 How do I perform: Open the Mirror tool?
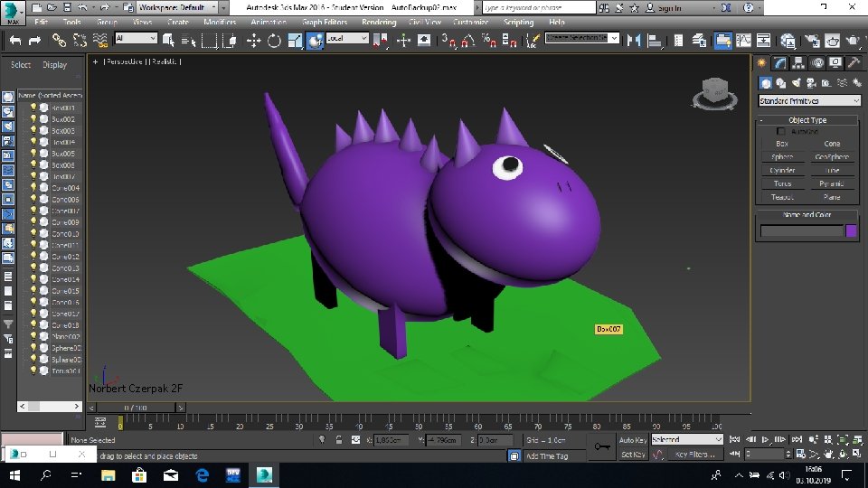(x=633, y=40)
